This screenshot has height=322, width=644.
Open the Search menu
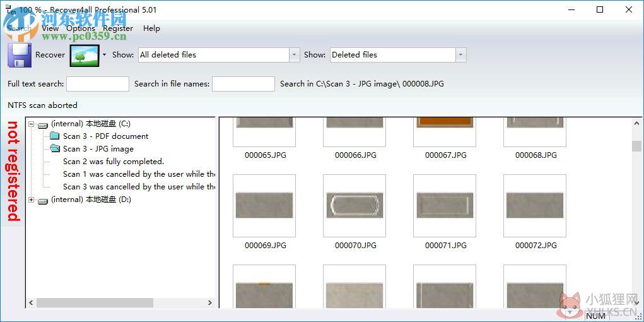(19, 28)
